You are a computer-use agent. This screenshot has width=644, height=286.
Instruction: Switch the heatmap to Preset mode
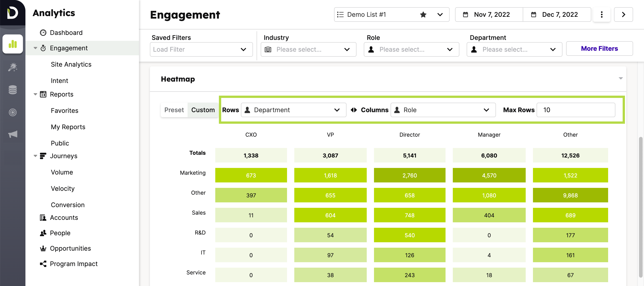(x=174, y=110)
